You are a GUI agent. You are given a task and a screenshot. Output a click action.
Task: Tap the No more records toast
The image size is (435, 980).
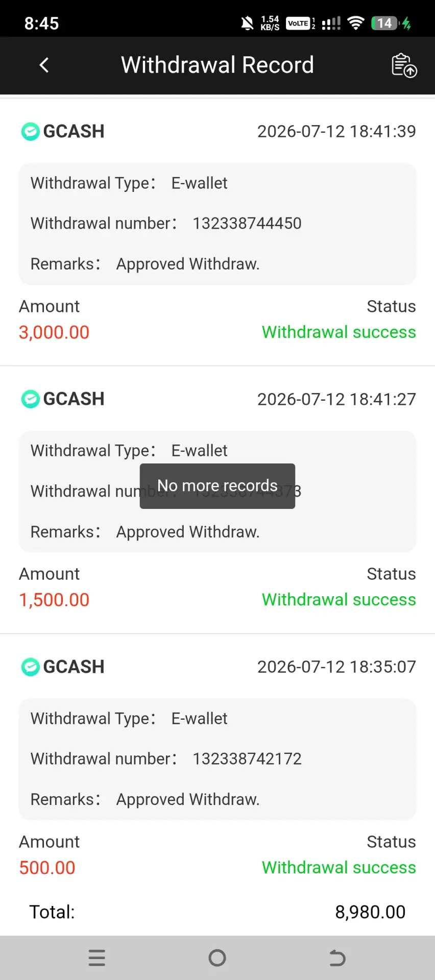[x=217, y=486]
